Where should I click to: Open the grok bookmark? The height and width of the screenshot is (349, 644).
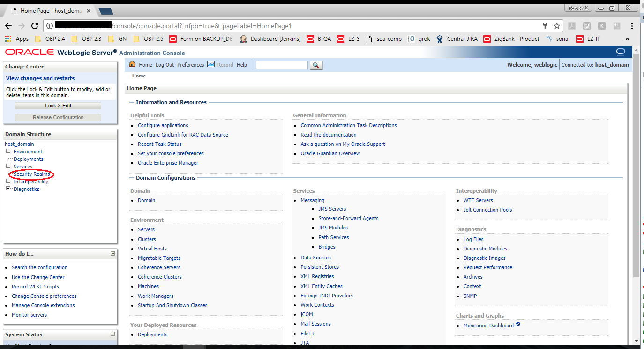pos(419,39)
